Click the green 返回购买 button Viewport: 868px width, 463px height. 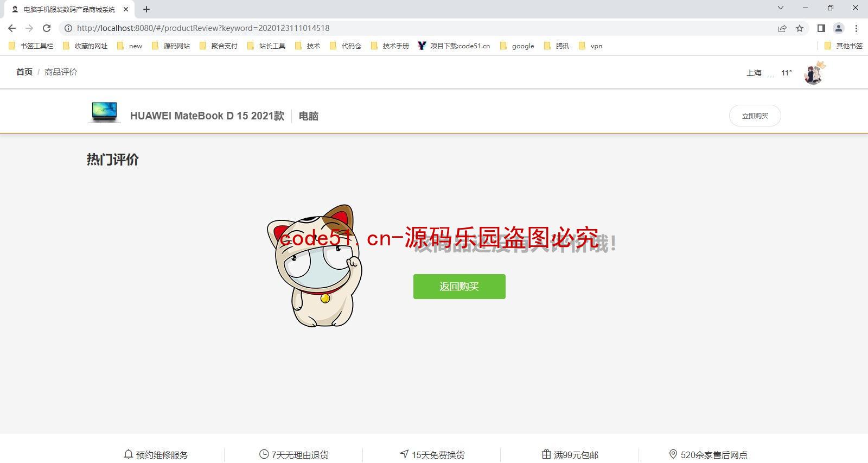(459, 287)
